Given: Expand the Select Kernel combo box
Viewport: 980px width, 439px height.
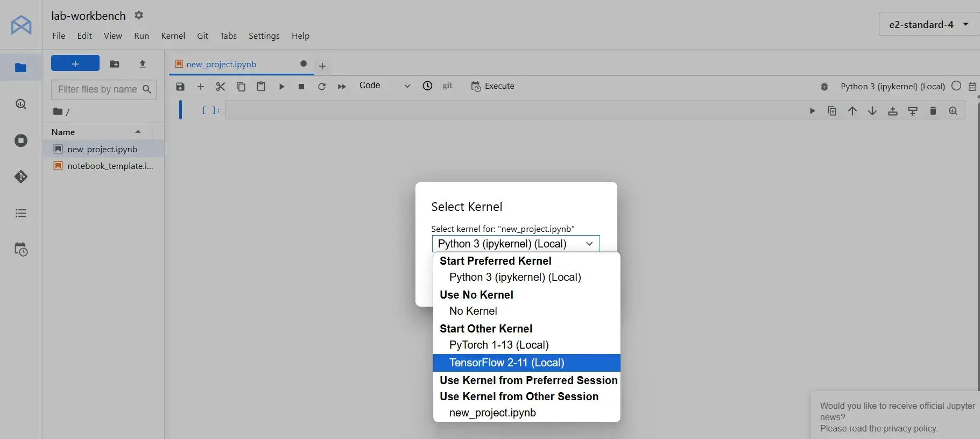Looking at the screenshot, I should (x=515, y=244).
